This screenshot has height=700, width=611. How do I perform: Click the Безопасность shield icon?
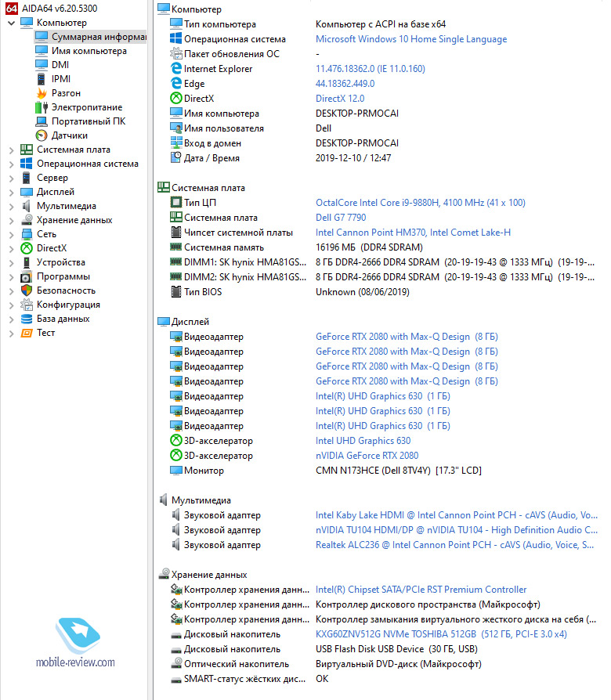click(27, 290)
